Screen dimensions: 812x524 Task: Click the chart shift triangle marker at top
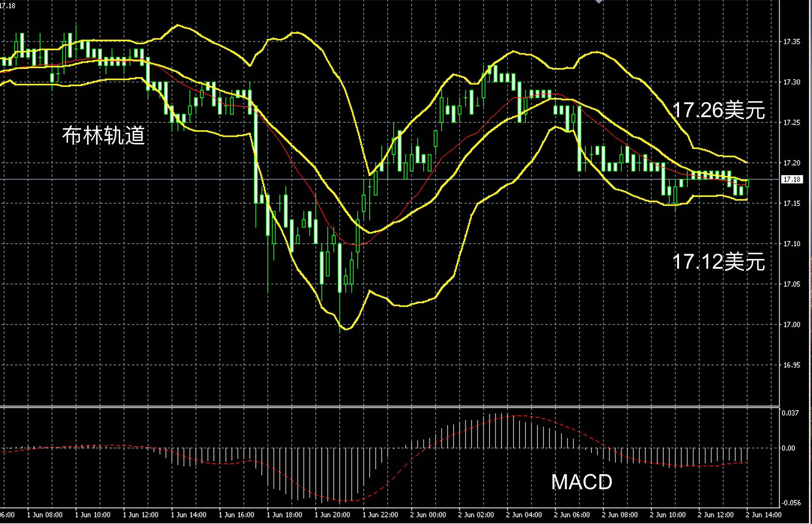599,2
